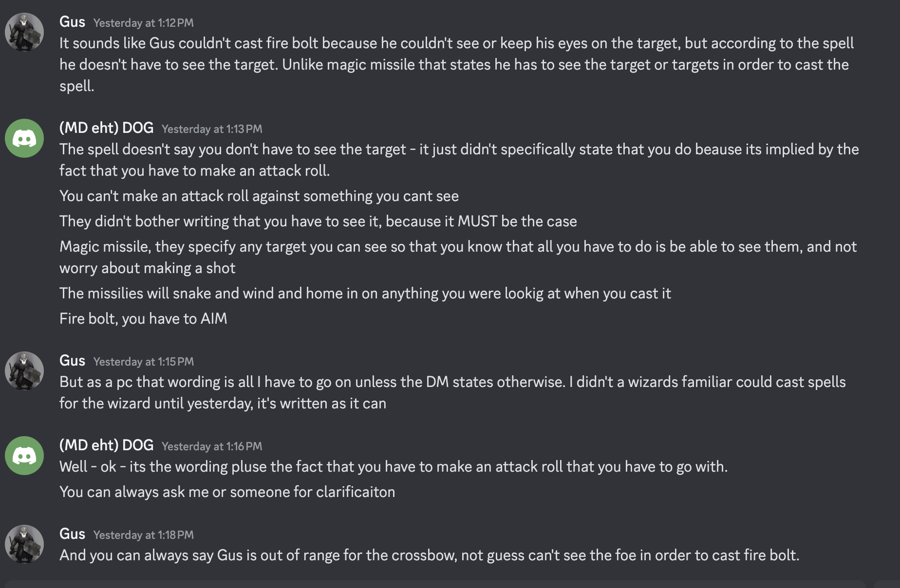Click the green Discord avatar at 1:13 PM
Screen dimensions: 900x588
click(x=24, y=138)
